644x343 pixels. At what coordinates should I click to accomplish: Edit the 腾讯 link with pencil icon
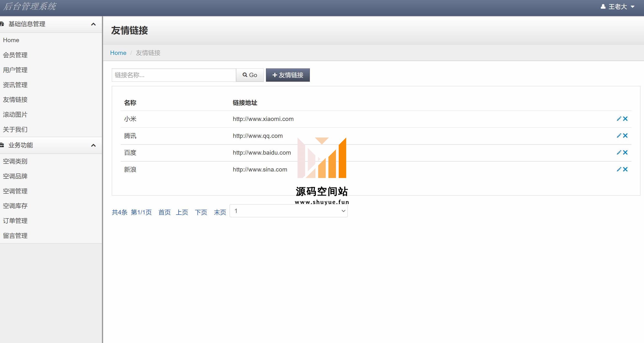(619, 136)
